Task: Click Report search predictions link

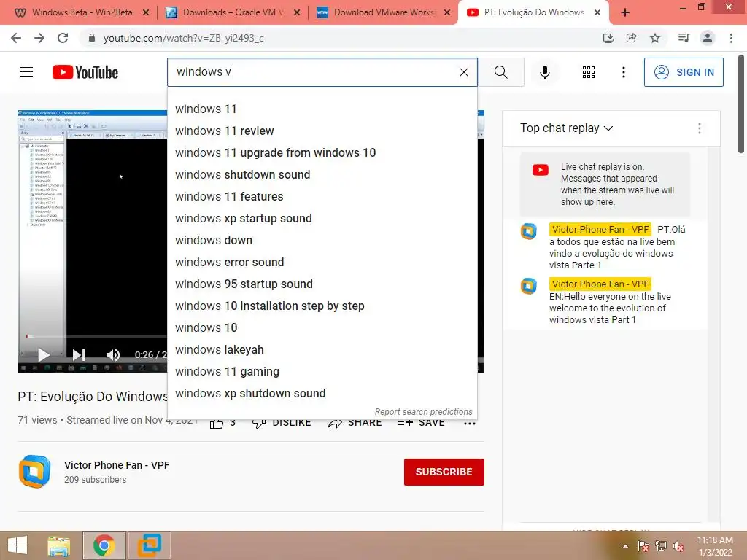Action: pyautogui.click(x=424, y=412)
